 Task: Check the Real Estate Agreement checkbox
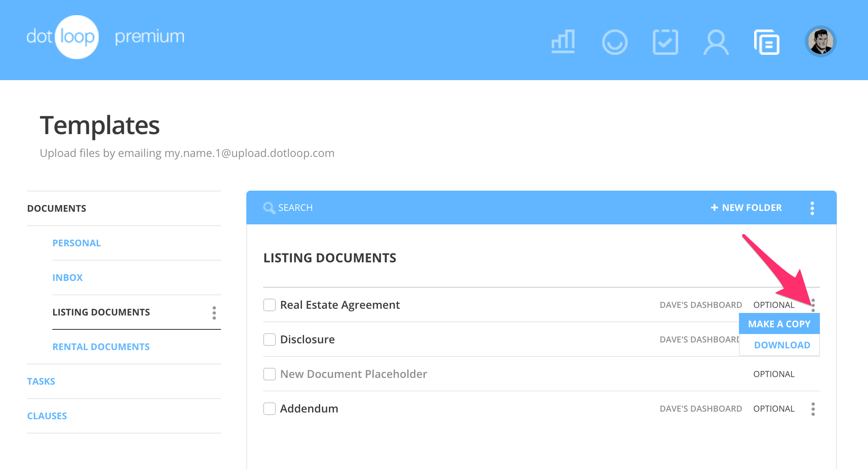pos(270,305)
